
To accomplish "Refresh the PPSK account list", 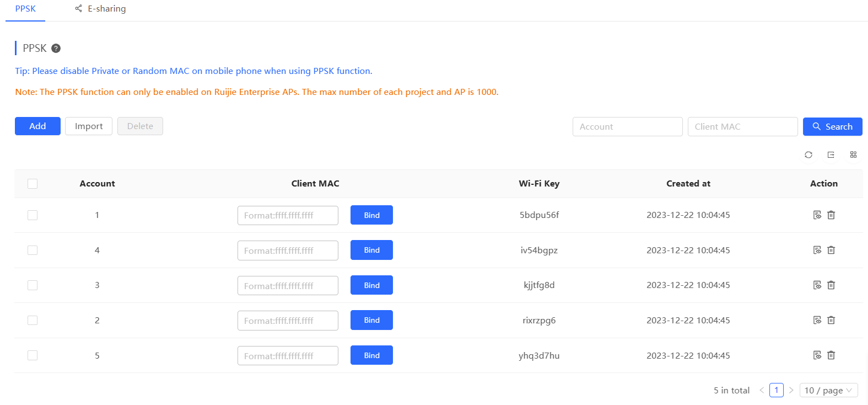I will coord(808,155).
